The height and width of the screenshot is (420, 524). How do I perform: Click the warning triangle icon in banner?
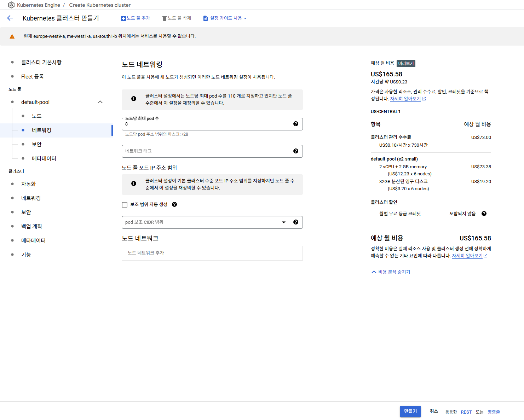[x=12, y=36]
